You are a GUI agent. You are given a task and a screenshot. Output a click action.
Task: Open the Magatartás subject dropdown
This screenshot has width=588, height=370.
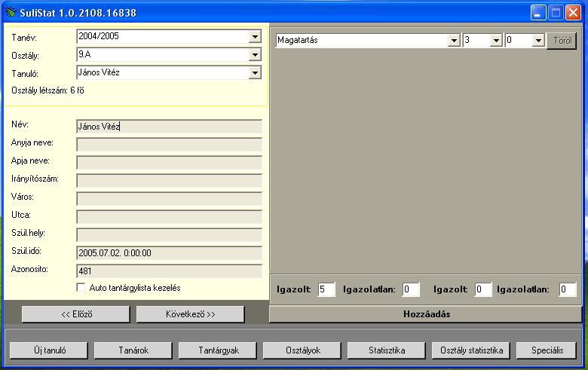click(x=454, y=40)
